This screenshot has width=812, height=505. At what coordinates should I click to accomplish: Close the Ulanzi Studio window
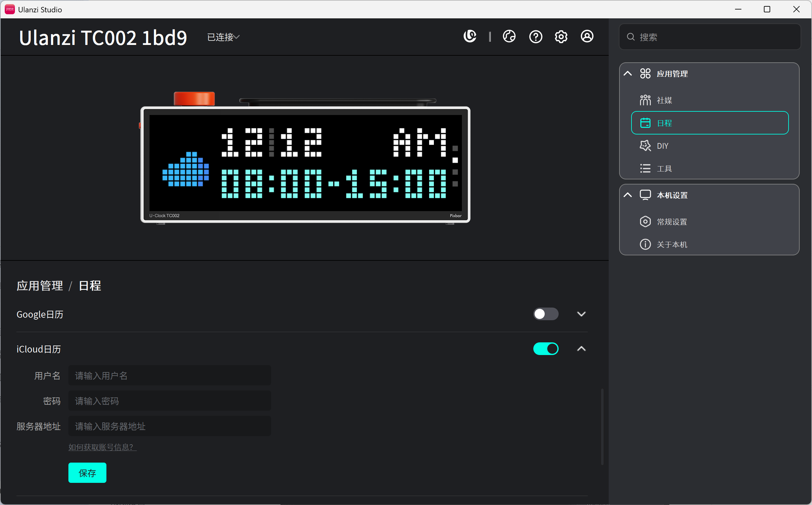pyautogui.click(x=796, y=9)
